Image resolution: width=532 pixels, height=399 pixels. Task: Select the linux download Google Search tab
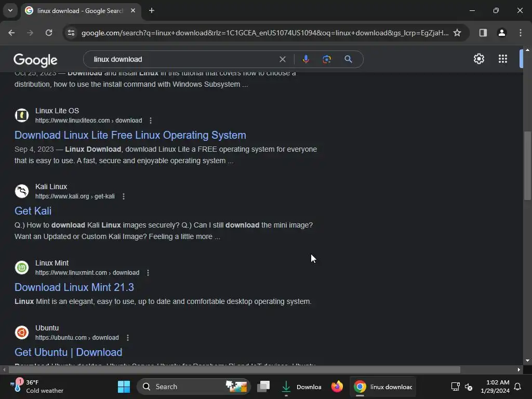pos(79,11)
